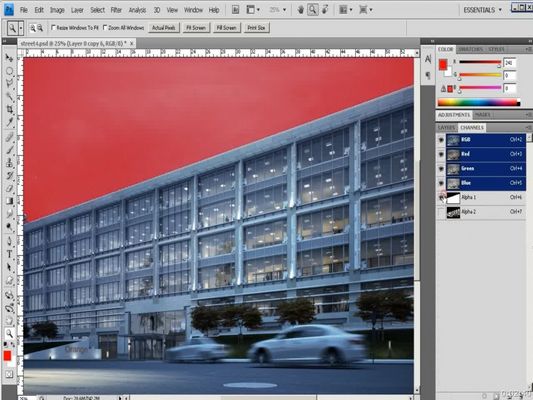Switch to the Layers tab
Viewport: 533px width, 400px height.
click(x=446, y=127)
